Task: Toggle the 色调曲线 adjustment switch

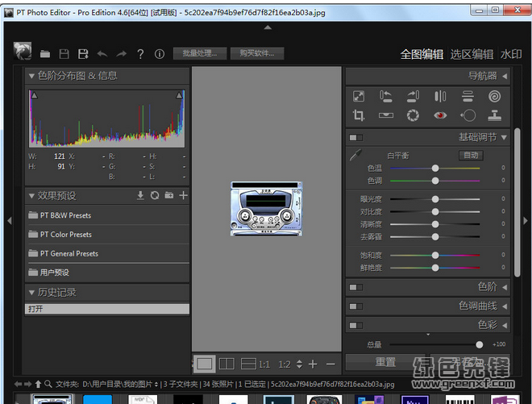Action: (355, 306)
